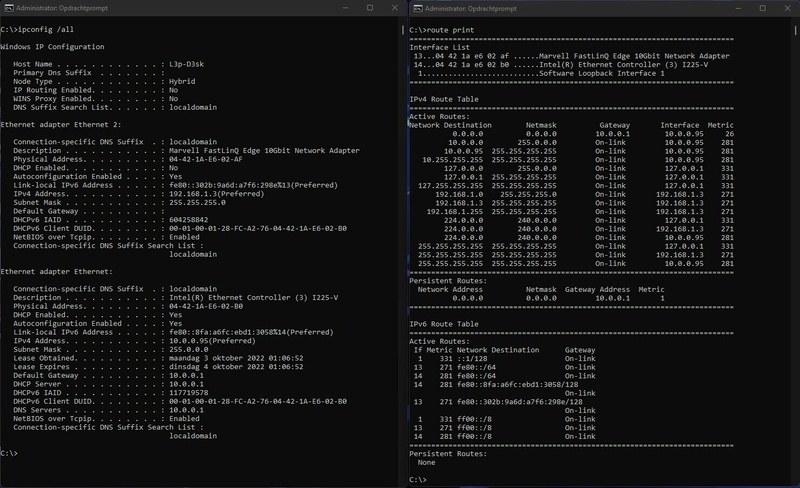This screenshot has width=800, height=488.
Task: Click the 'Network Destination' column header in IPv4 table
Action: (451, 125)
